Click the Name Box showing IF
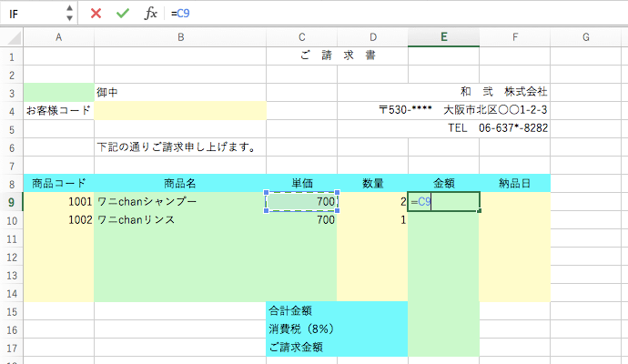The width and height of the screenshot is (628, 364). (33, 14)
